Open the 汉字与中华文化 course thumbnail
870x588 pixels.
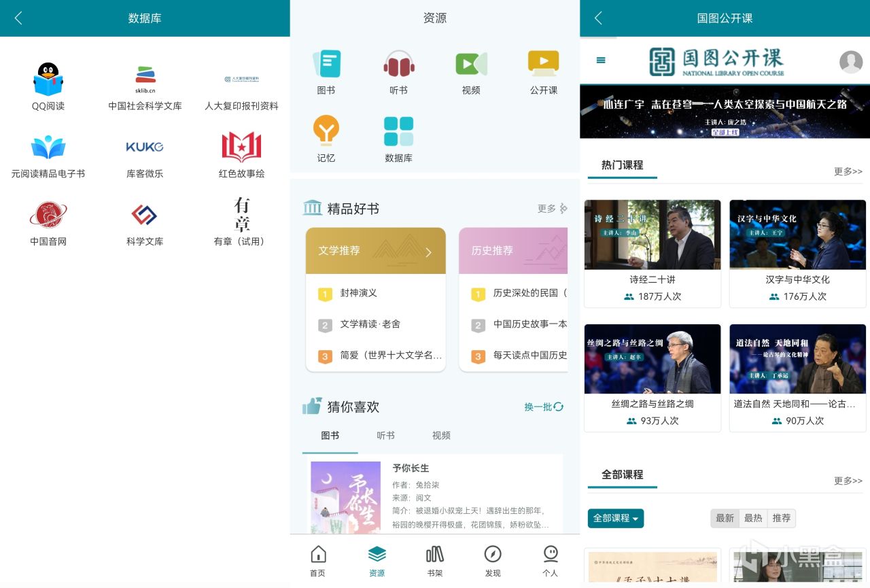[x=798, y=235]
